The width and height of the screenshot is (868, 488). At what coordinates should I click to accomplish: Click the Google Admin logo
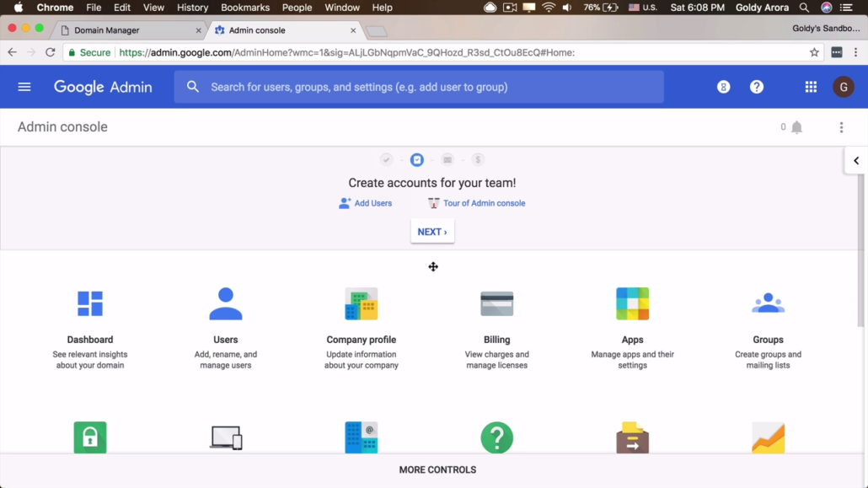(103, 87)
